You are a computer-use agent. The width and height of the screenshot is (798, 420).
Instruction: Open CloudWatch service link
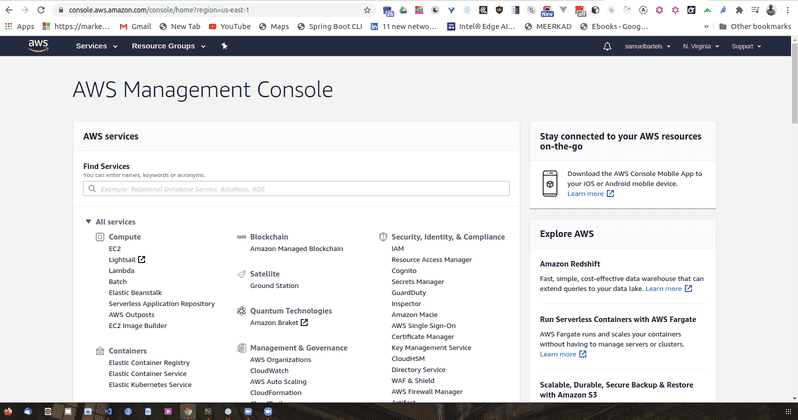(269, 371)
